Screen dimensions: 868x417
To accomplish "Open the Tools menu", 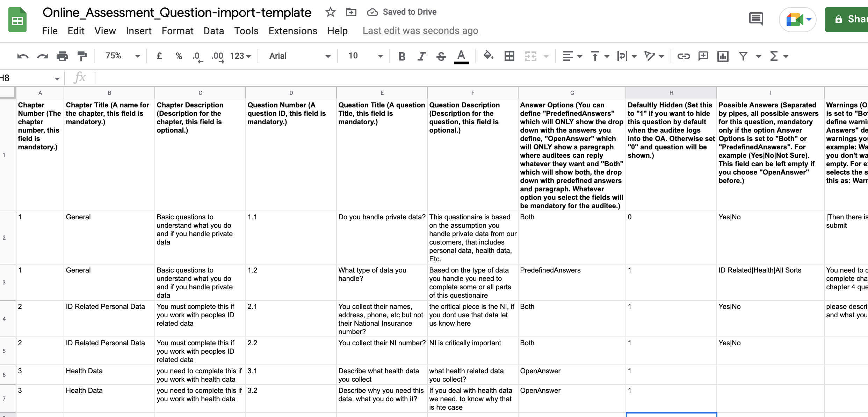I will [246, 31].
